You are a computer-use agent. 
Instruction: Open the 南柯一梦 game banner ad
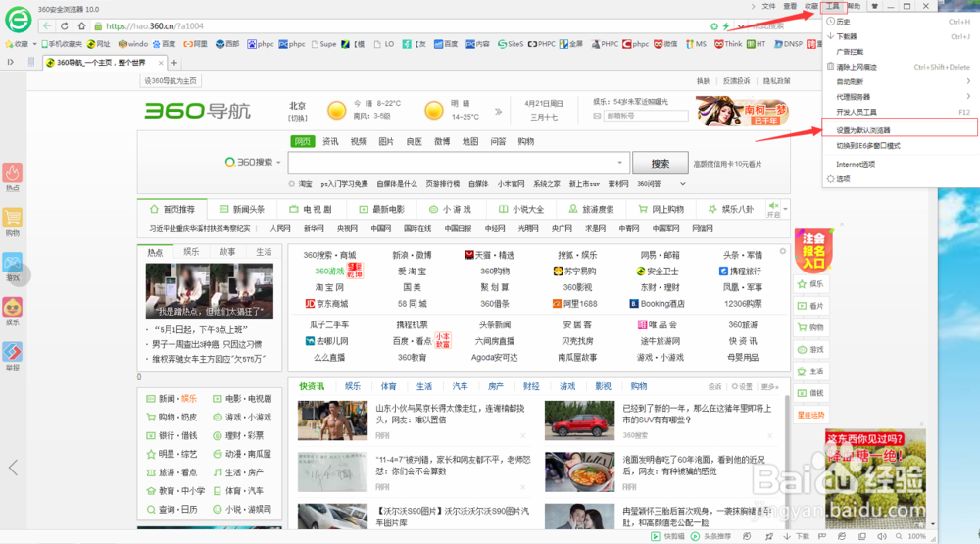point(742,111)
